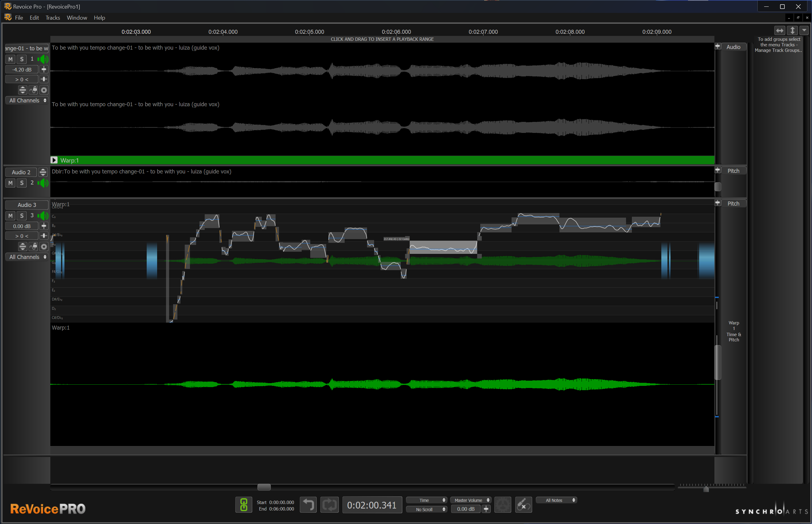
Task: Click the Audio 2 track name button
Action: click(x=21, y=172)
